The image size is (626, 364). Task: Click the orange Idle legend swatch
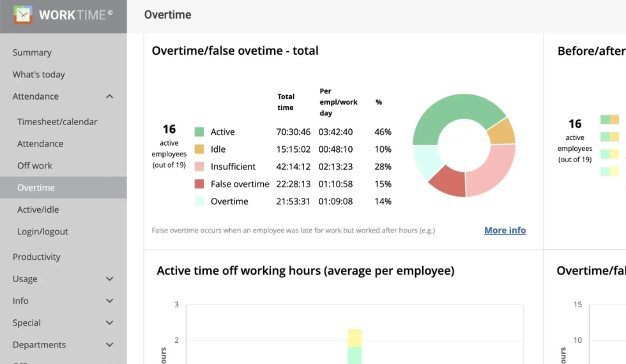pos(199,149)
